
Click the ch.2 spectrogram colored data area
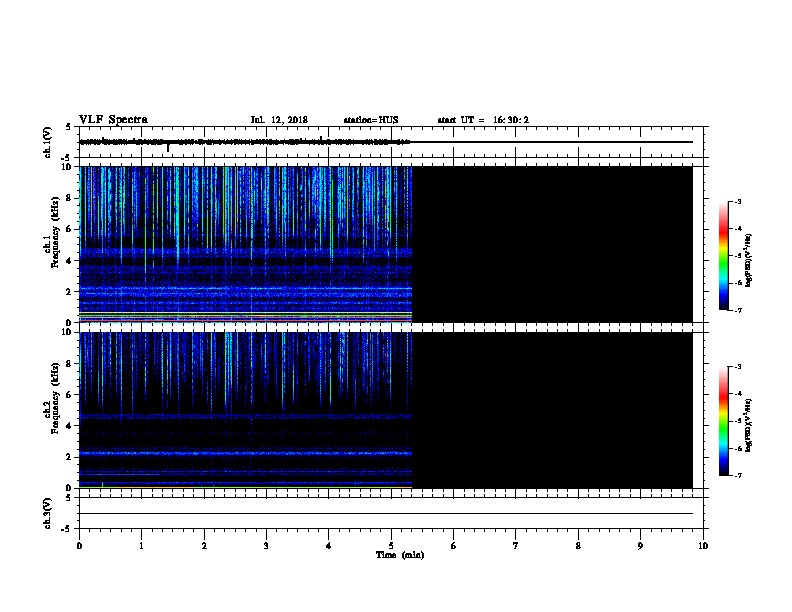tap(245, 410)
